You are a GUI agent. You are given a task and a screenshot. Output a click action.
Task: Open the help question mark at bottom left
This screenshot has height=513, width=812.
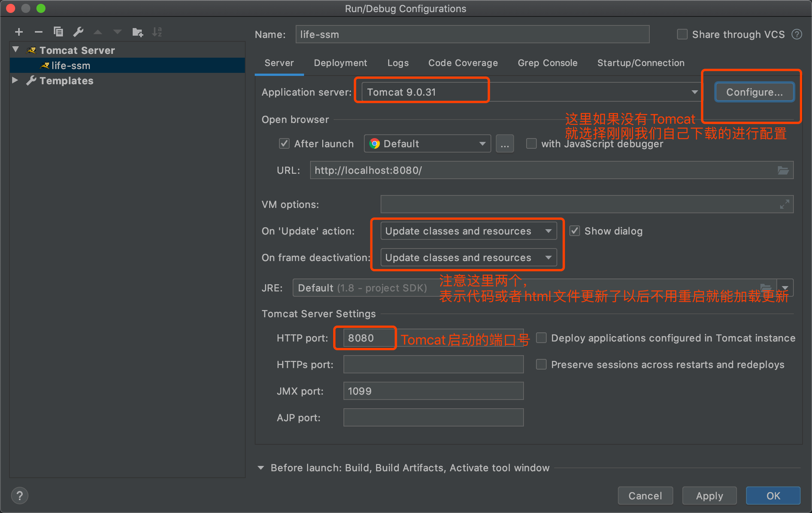coord(20,496)
